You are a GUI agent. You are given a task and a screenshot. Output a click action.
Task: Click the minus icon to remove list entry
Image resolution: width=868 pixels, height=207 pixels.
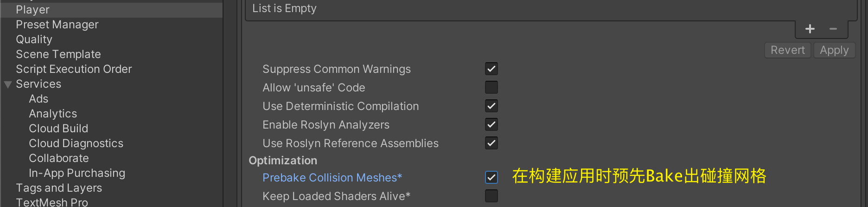833,29
